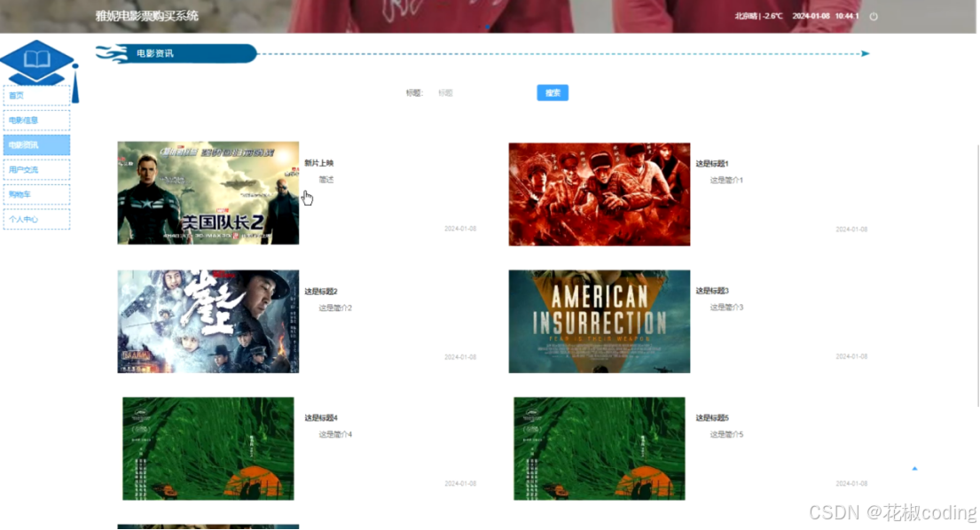Open the green poster for 这是标题5

600,448
